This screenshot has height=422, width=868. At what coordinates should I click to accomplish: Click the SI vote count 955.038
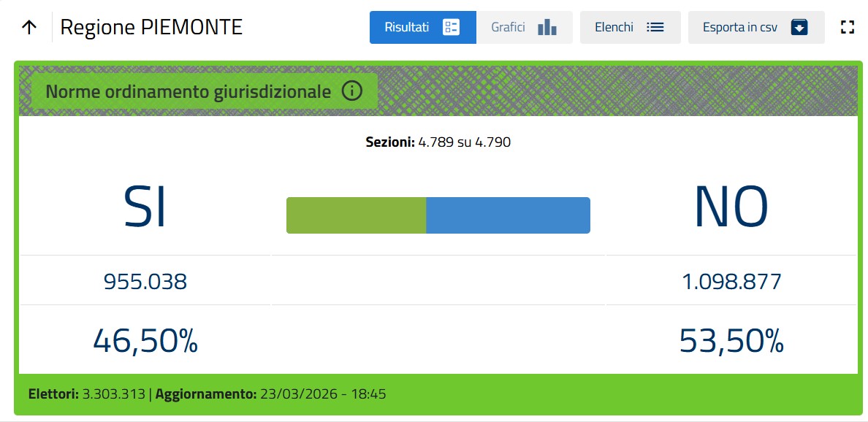[145, 281]
